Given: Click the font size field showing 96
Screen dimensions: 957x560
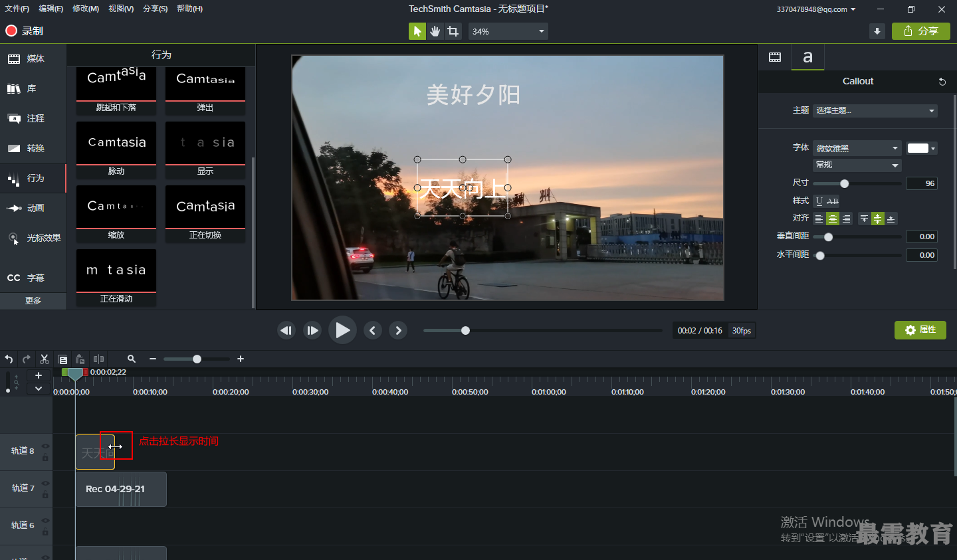Looking at the screenshot, I should 922,183.
